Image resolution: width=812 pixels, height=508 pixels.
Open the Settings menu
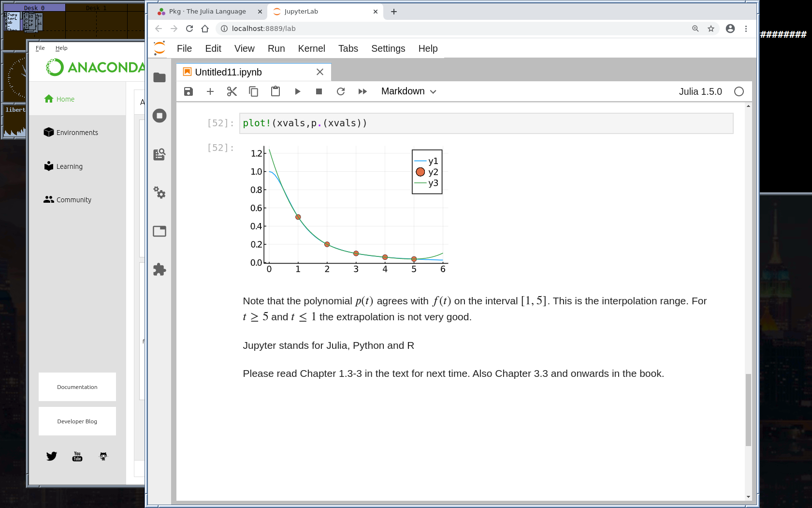[388, 48]
